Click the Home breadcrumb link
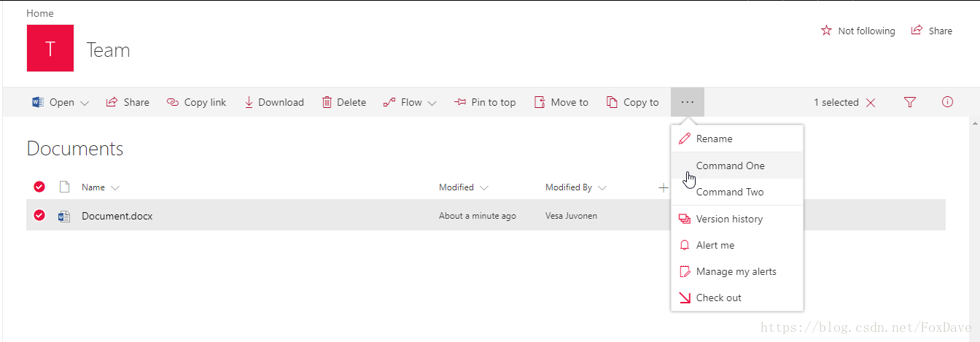The image size is (980, 342). click(40, 13)
